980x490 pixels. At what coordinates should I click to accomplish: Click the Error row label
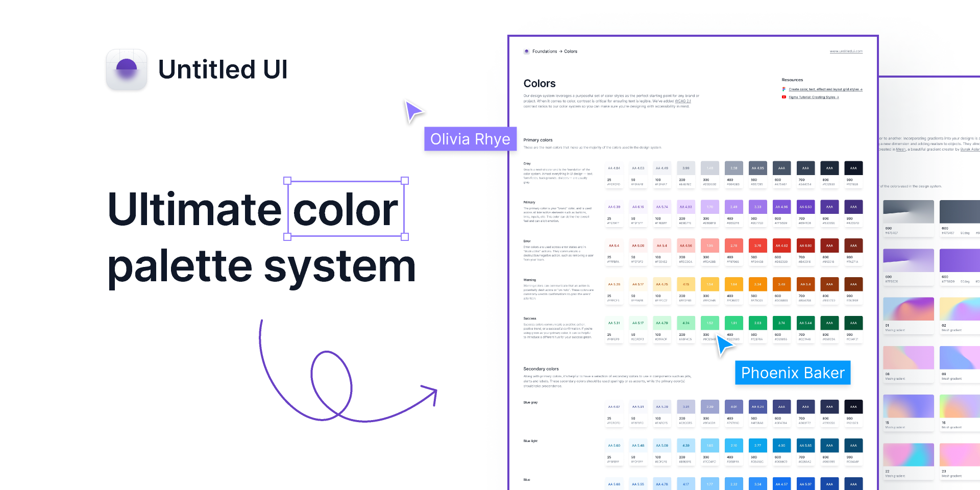tap(527, 241)
